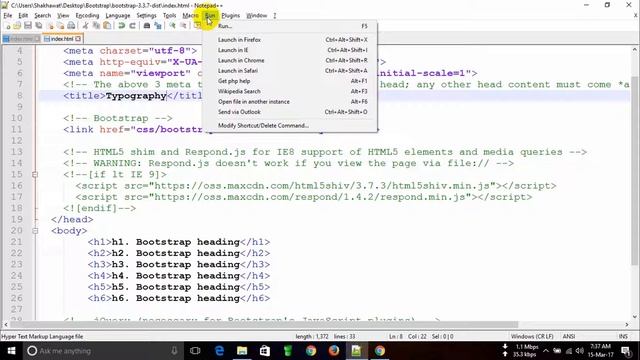Click the Ask me anything search box
Screen dimensions: 640x360
click(x=102, y=351)
